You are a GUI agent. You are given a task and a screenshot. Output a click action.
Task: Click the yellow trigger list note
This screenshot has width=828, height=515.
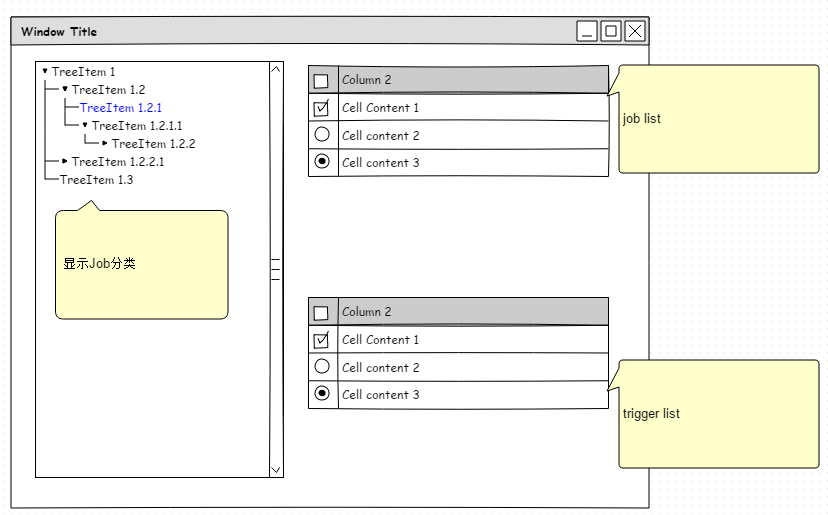tap(718, 414)
